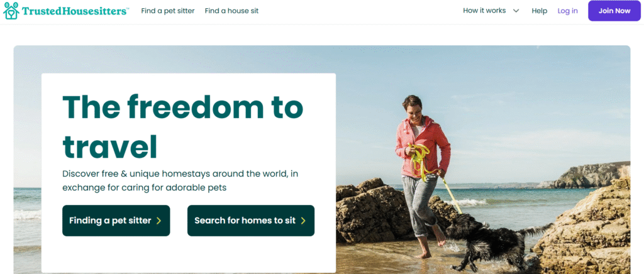Open the How it works menu
This screenshot has width=644, height=274.
pyautogui.click(x=484, y=11)
